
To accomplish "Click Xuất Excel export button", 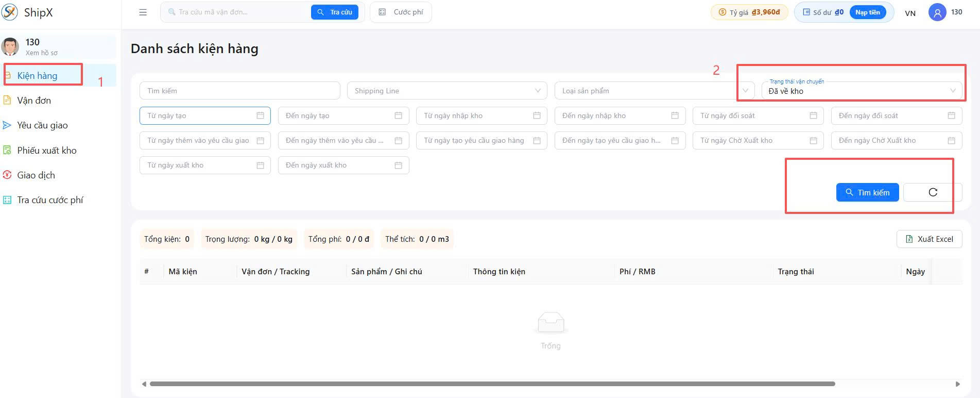I will (x=929, y=239).
